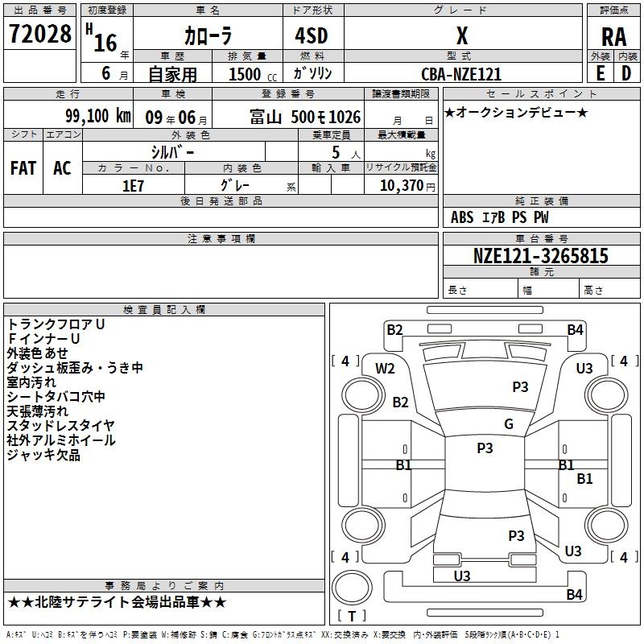Click the rear-right wheel circle
The height and width of the screenshot is (644, 644).
pos(606,524)
